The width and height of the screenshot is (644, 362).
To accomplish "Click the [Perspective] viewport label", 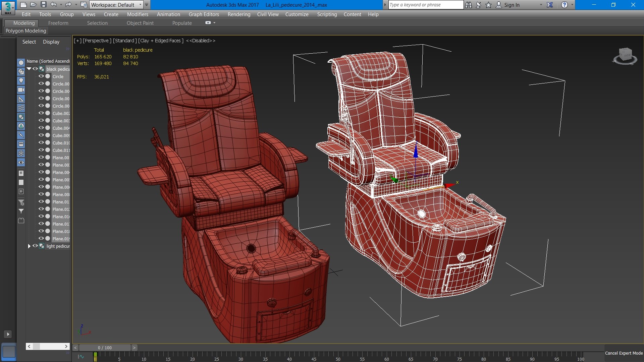I will [x=97, y=41].
